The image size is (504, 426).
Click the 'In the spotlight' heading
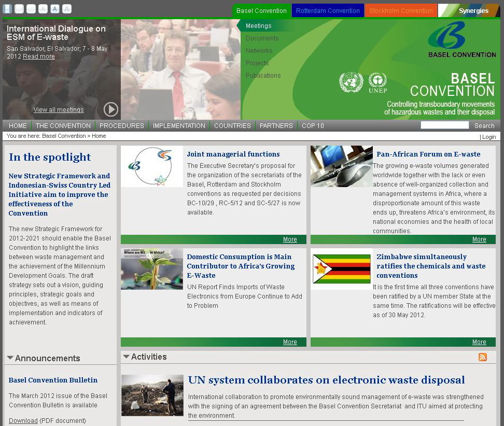[x=50, y=157]
